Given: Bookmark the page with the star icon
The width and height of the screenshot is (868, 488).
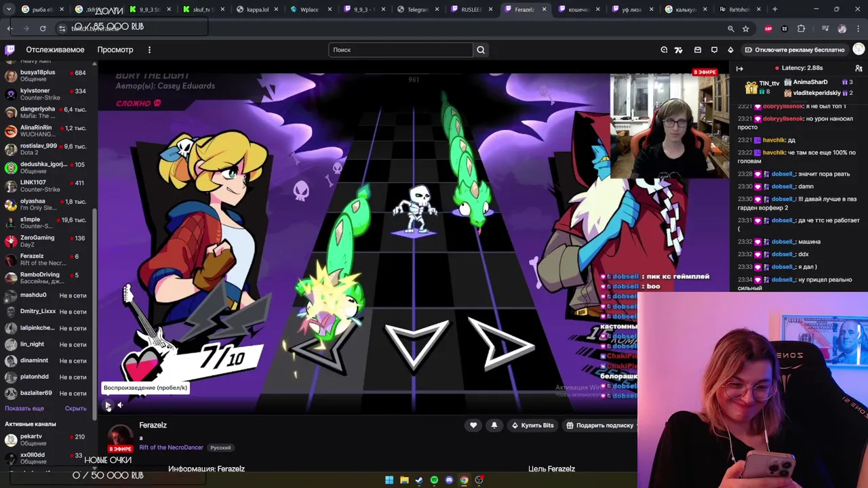Looking at the screenshot, I should (746, 28).
